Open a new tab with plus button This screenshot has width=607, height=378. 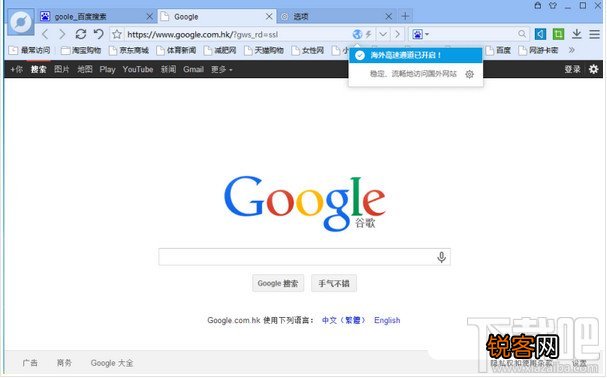pyautogui.click(x=405, y=16)
